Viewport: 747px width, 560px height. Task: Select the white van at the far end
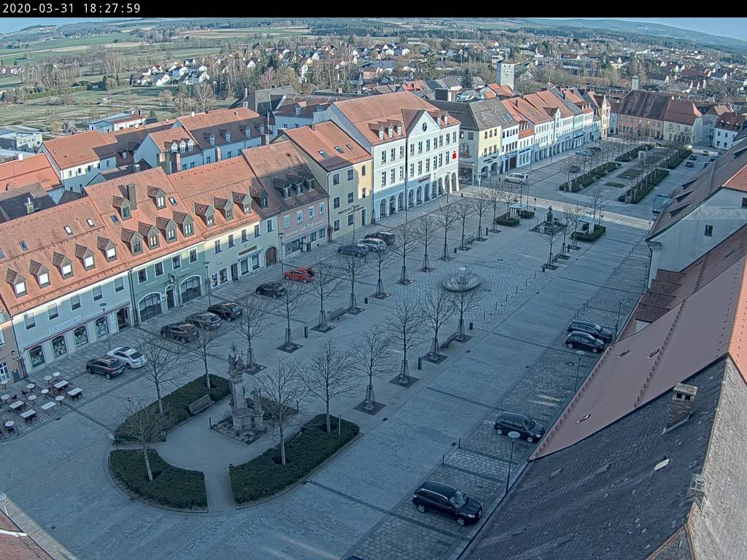tap(516, 177)
